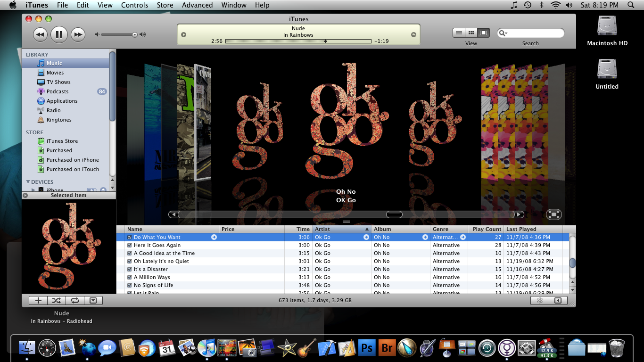Open Spotlight search in menu bar
Image resolution: width=644 pixels, height=362 pixels.
tap(631, 5)
